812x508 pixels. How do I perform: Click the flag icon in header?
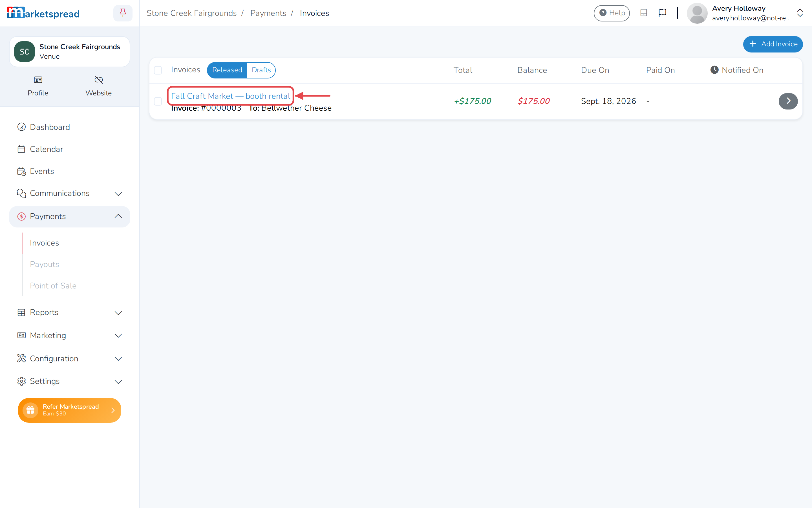click(x=662, y=13)
